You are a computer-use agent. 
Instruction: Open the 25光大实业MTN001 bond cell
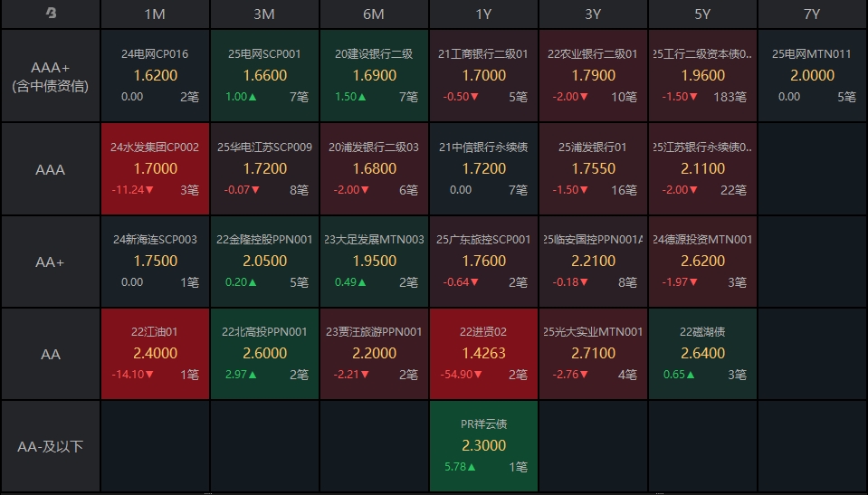[593, 354]
